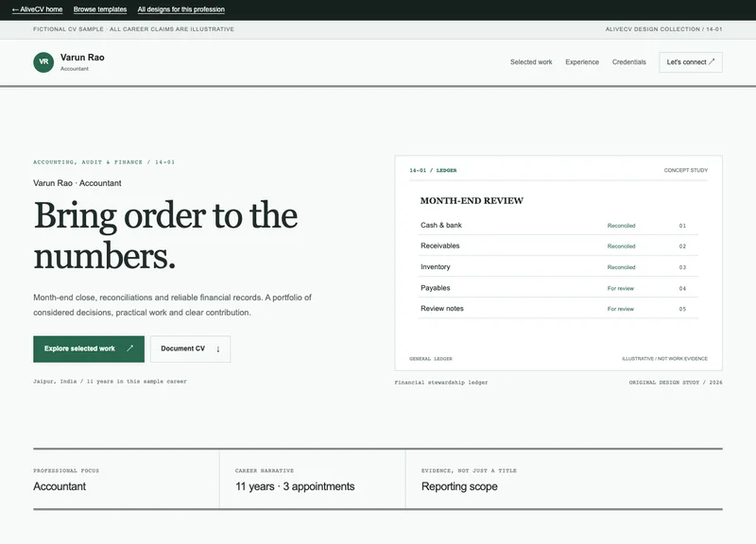
Task: Click the arrow icon in Explore selected work
Action: pos(129,348)
